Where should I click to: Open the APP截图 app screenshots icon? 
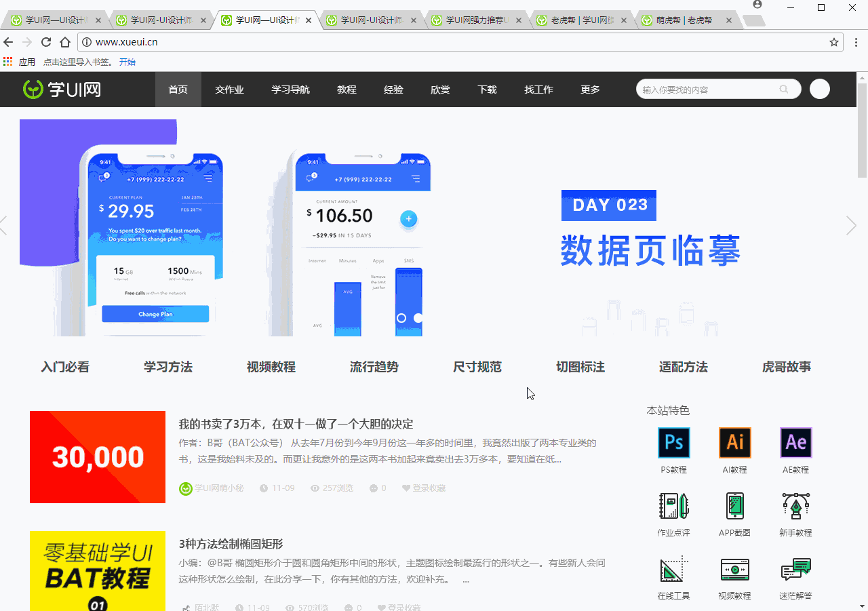(734, 506)
